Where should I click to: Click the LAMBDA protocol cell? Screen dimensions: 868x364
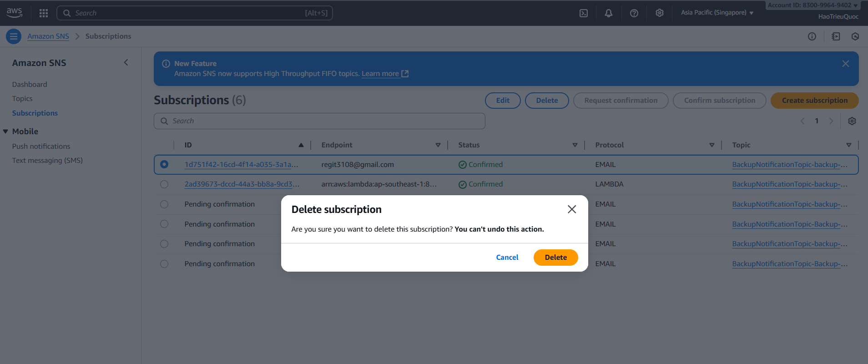pos(609,184)
